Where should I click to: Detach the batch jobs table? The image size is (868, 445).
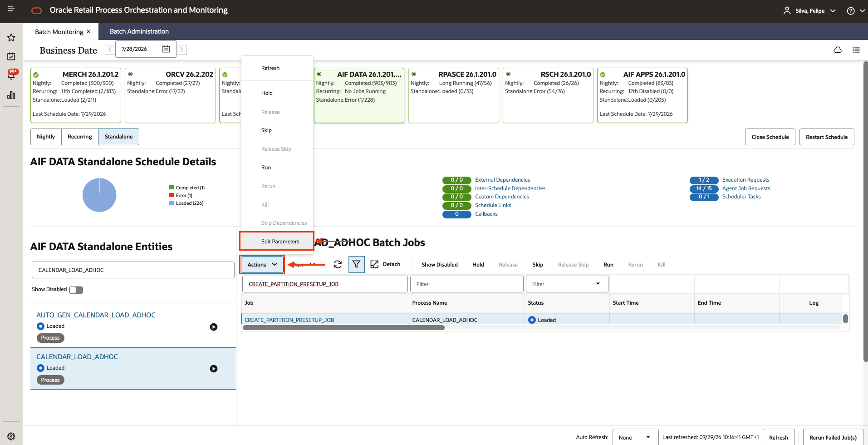pyautogui.click(x=385, y=264)
